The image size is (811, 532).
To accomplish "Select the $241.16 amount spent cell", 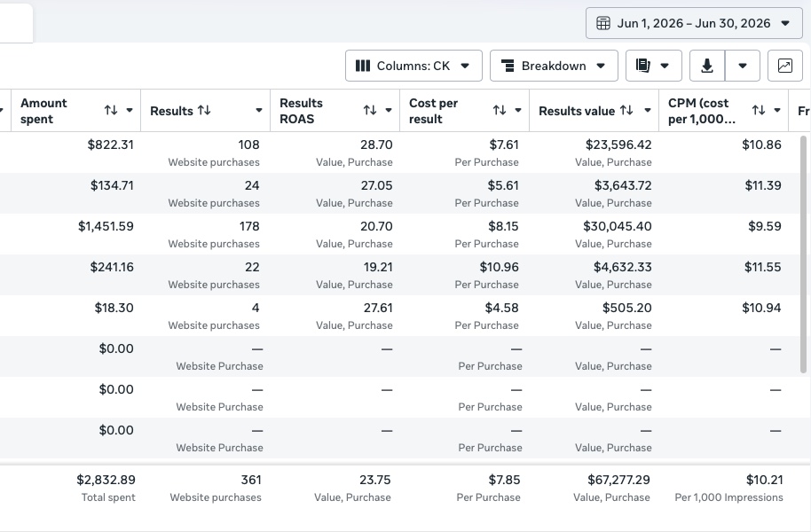I will [x=112, y=267].
